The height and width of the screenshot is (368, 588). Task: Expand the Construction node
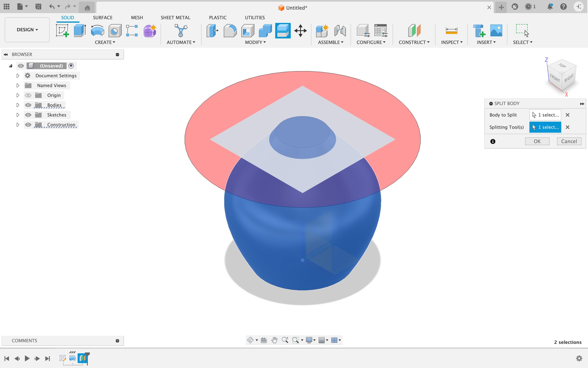[x=18, y=125]
